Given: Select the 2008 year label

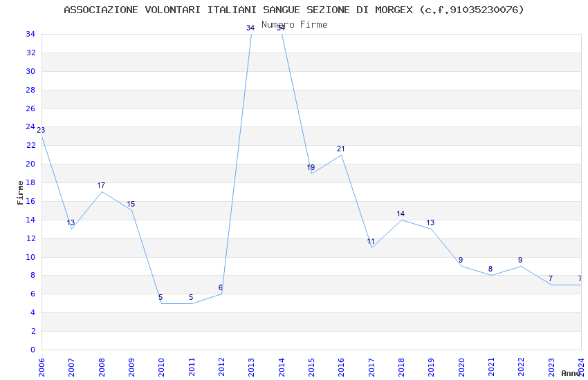Looking at the screenshot, I should click(x=102, y=367).
